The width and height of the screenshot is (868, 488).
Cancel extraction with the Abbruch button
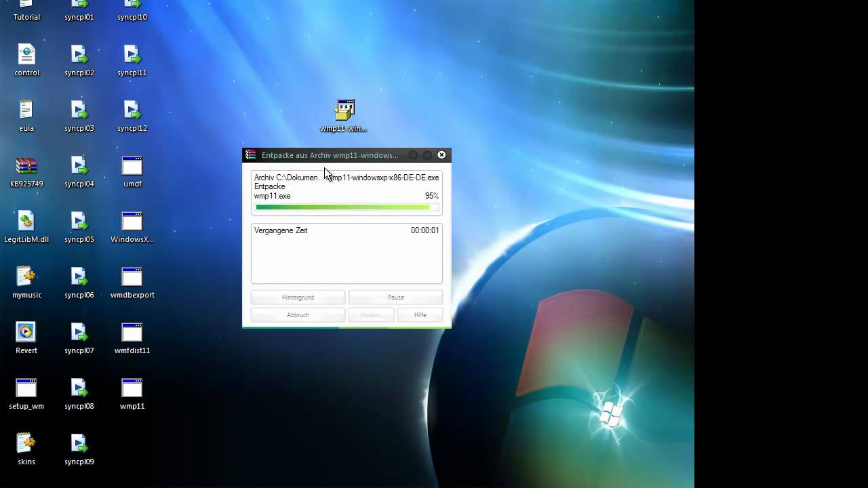tap(298, 315)
